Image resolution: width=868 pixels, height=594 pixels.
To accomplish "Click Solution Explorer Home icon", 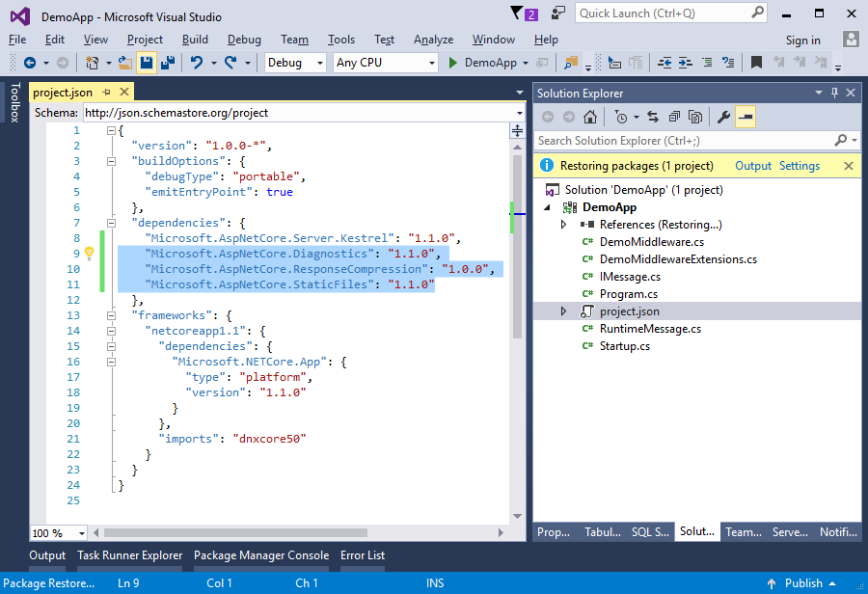I will 590,117.
